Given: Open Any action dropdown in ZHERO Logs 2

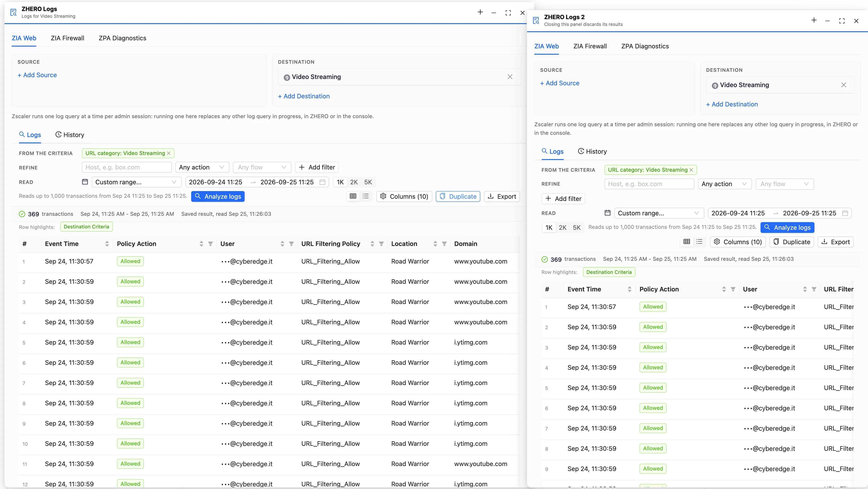Looking at the screenshot, I should click(x=725, y=184).
